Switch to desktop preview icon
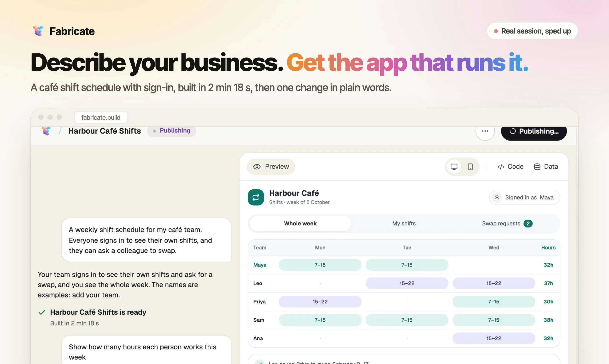The image size is (609, 364). click(x=454, y=167)
